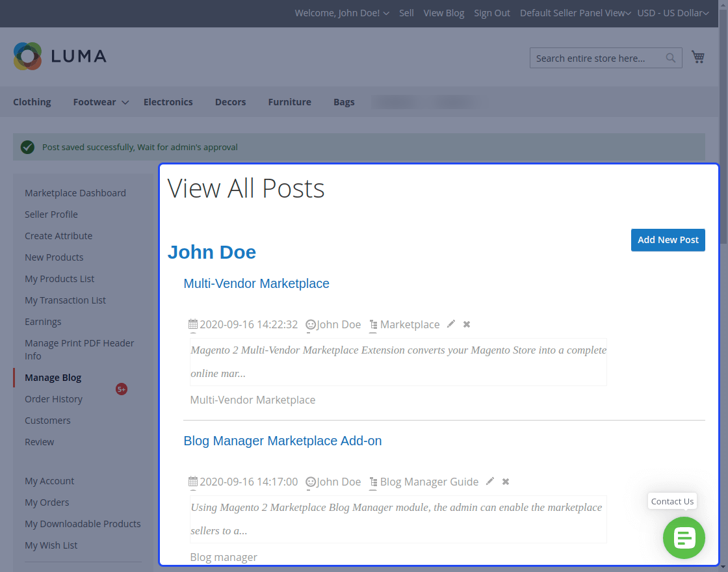The height and width of the screenshot is (572, 728).
Task: Open My Transaction List
Action: pos(65,300)
